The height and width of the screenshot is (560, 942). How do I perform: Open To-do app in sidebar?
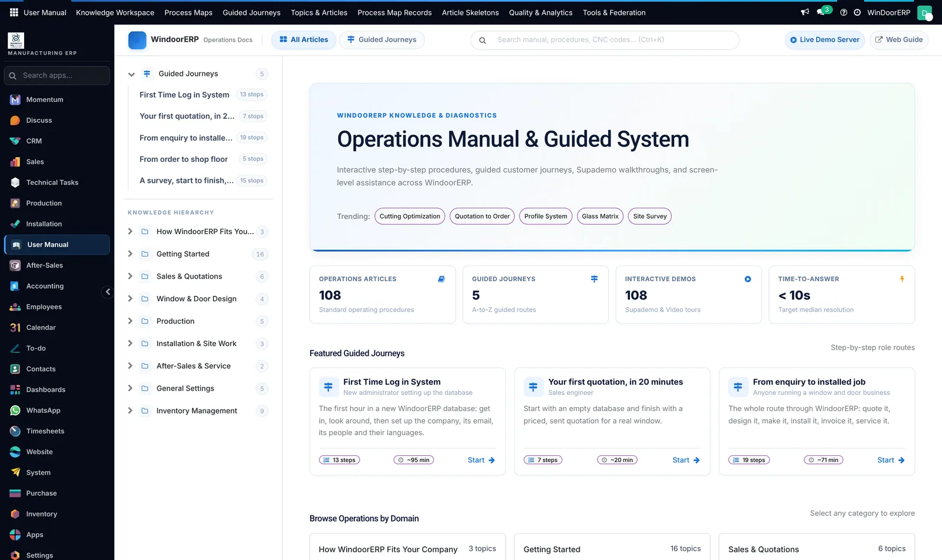(57, 348)
